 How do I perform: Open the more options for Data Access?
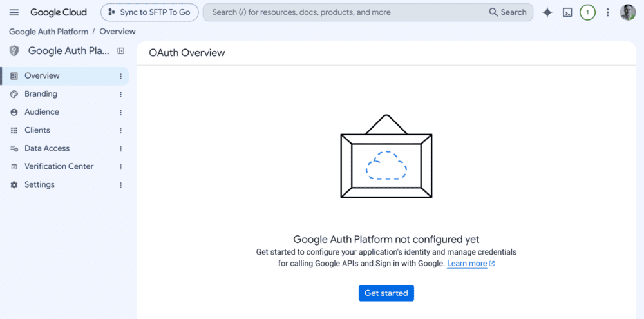121,148
